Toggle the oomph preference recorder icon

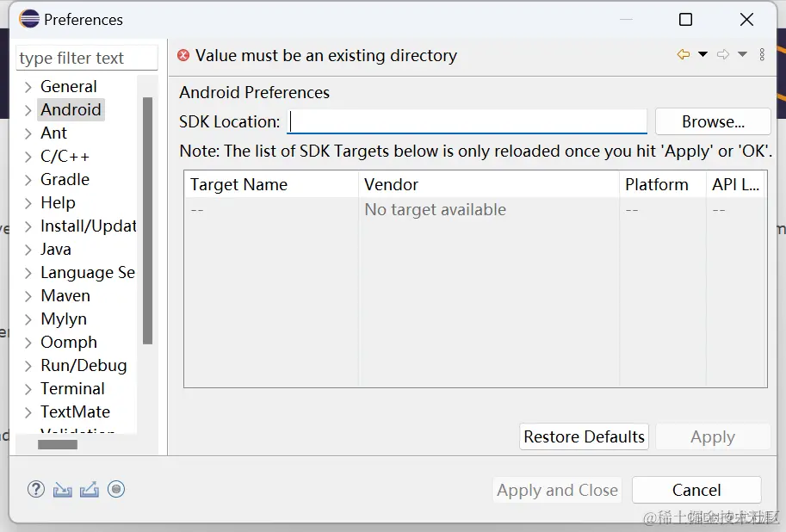pos(116,489)
